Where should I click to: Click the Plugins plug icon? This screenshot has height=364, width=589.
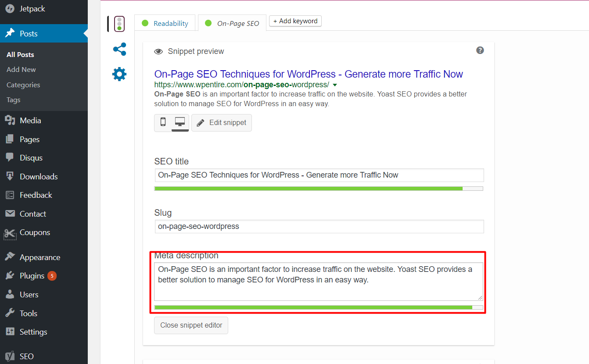[x=10, y=275]
